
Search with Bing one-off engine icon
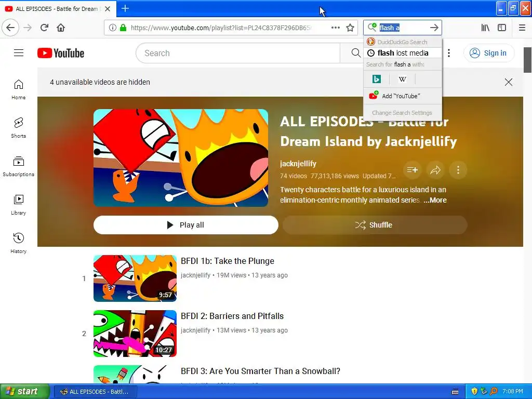click(x=376, y=79)
